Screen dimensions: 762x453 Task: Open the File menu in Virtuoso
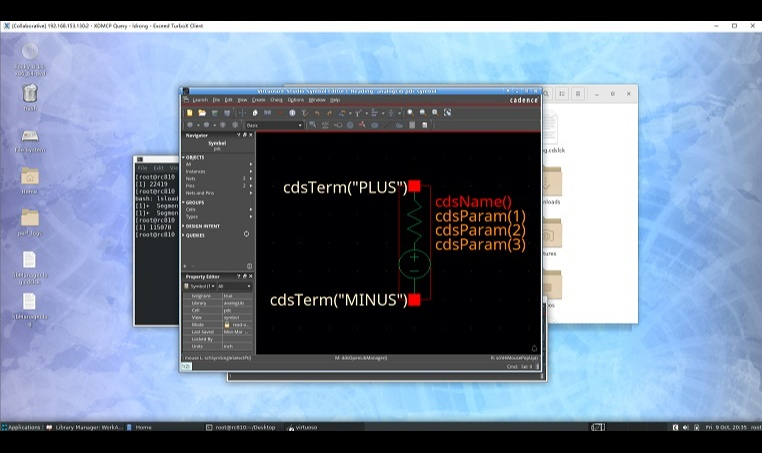click(x=216, y=100)
